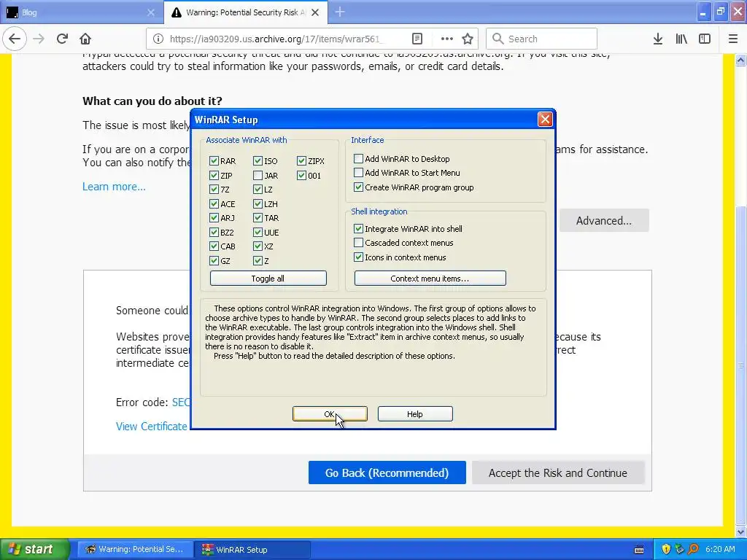Uncheck the TAR association checkbox
The width and height of the screenshot is (747, 560).
coord(258,217)
